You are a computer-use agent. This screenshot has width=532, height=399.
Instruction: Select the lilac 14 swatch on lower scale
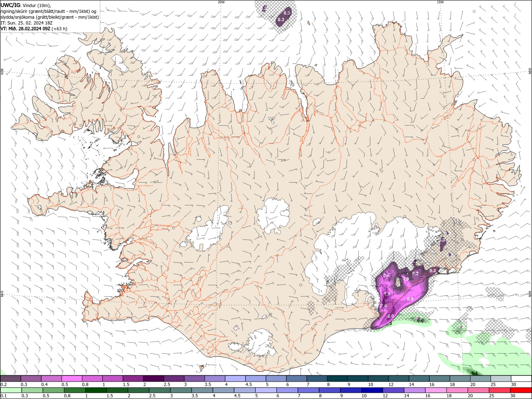tap(414, 390)
